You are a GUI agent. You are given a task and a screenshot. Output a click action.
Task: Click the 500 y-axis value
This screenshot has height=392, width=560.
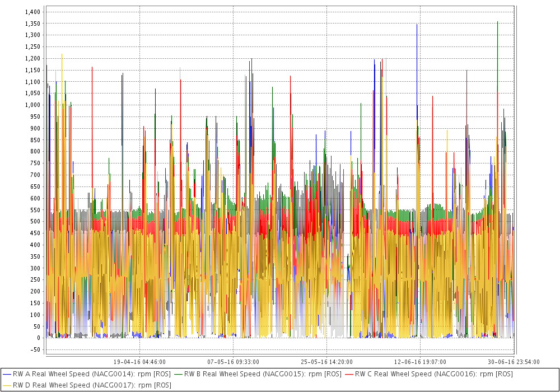coord(35,222)
